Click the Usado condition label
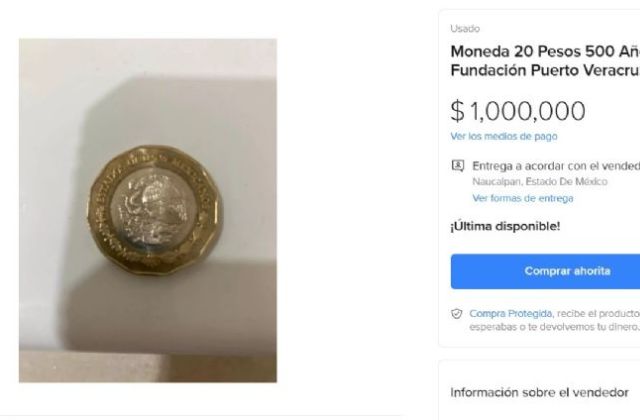 465,29
